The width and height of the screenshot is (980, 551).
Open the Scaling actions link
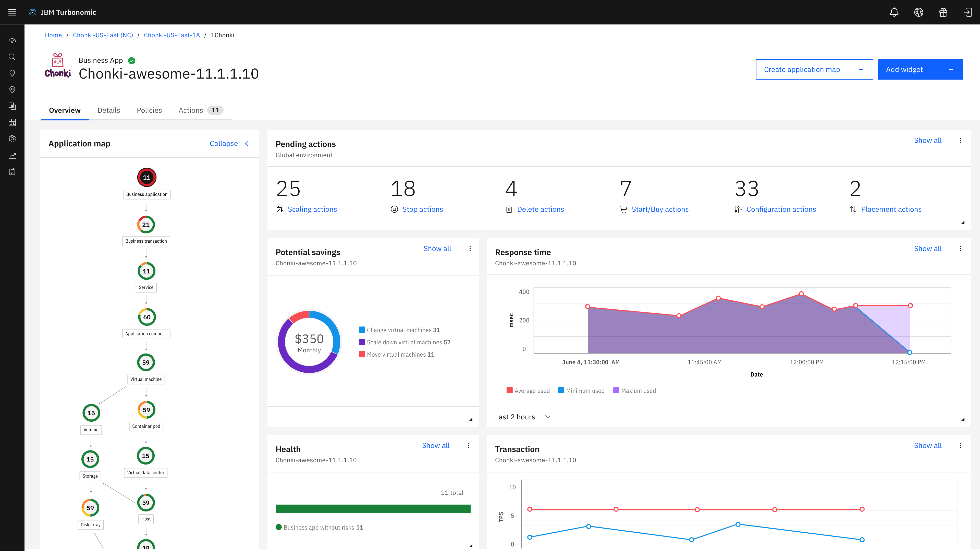click(x=312, y=209)
